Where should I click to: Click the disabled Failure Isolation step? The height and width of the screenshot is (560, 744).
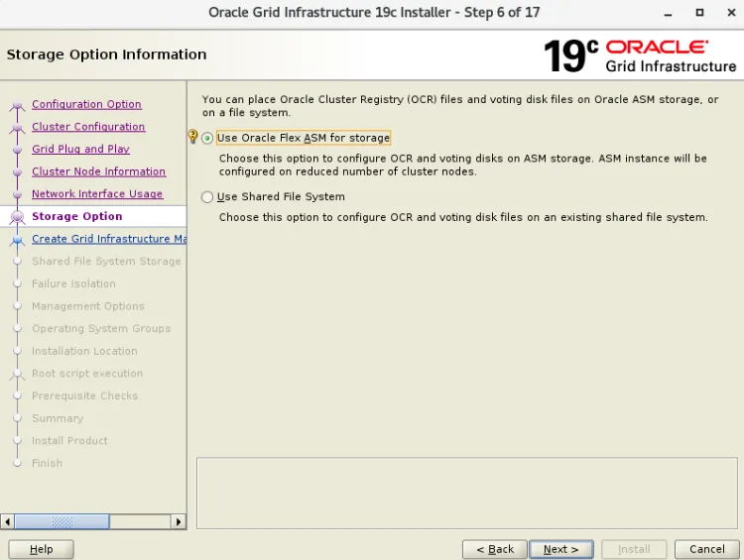tap(73, 283)
